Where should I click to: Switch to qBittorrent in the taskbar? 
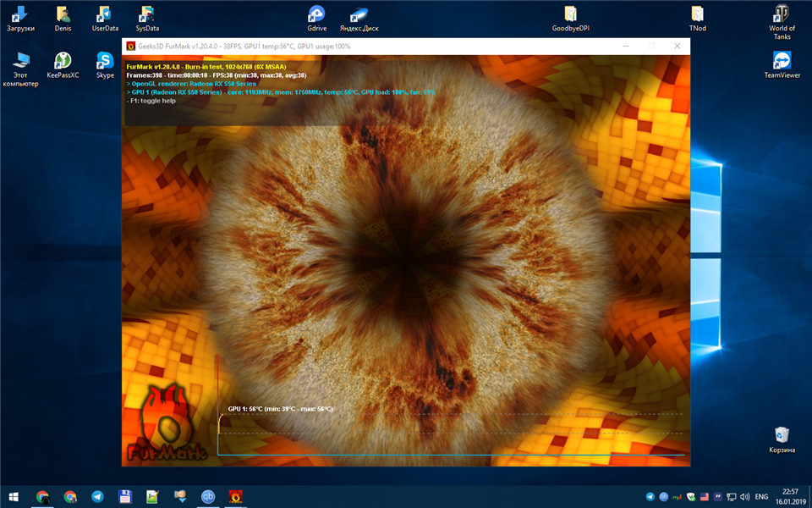point(208,497)
